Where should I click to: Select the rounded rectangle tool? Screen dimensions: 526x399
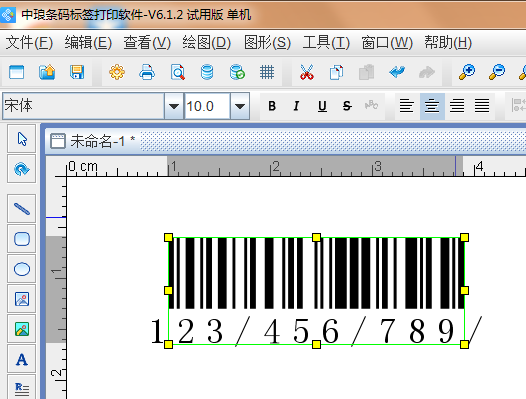tap(22, 239)
